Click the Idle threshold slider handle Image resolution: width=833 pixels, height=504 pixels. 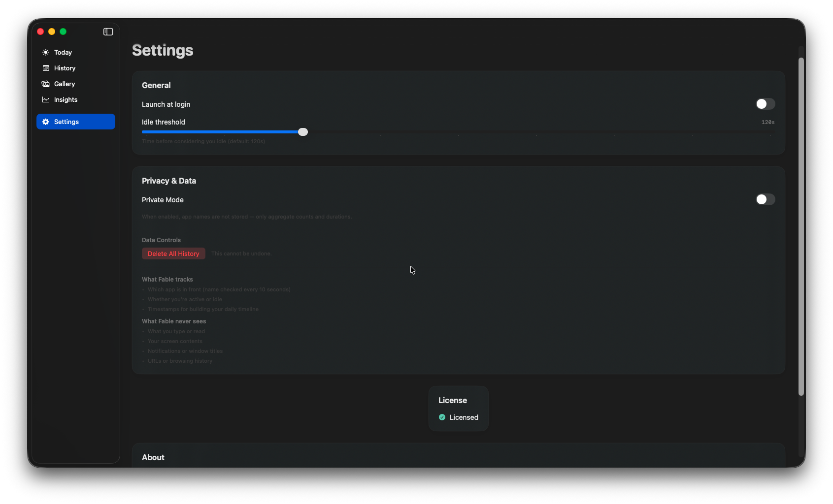click(x=302, y=132)
